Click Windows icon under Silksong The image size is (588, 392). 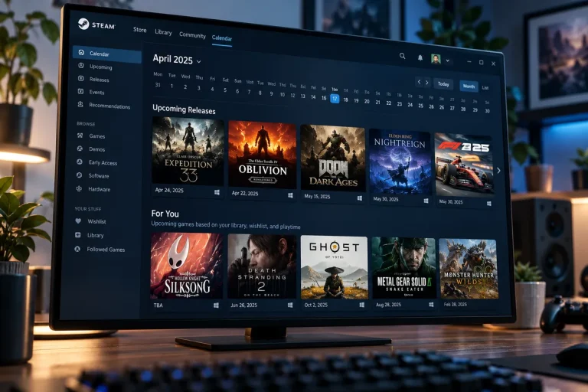pos(216,305)
